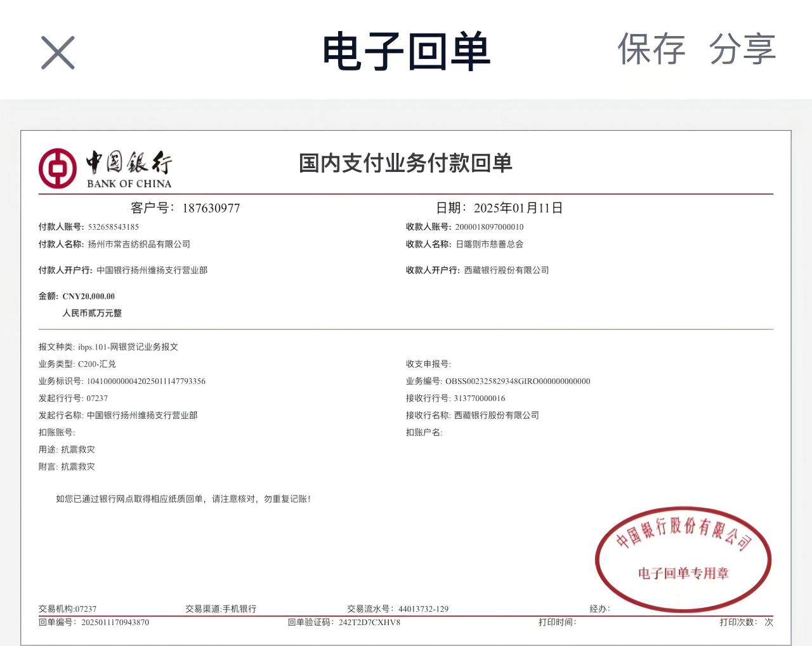The image size is (812, 646).
Task: Tap the 保存 button
Action: click(x=652, y=49)
